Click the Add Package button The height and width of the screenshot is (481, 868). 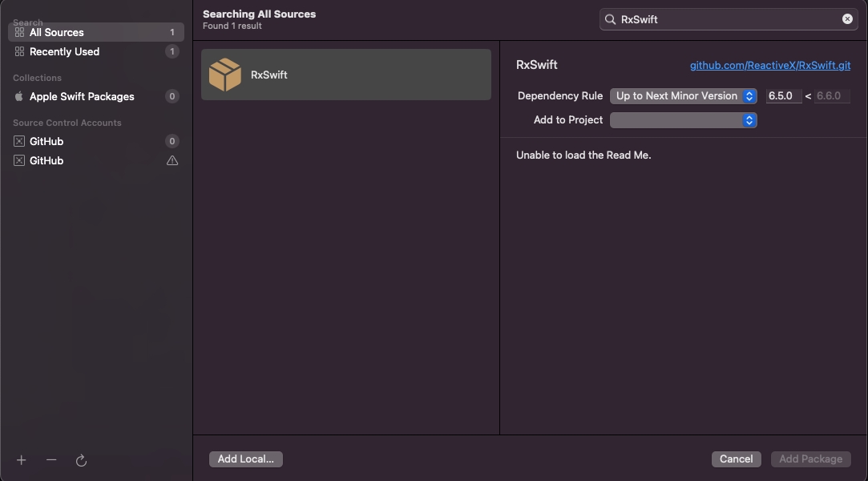coord(810,459)
